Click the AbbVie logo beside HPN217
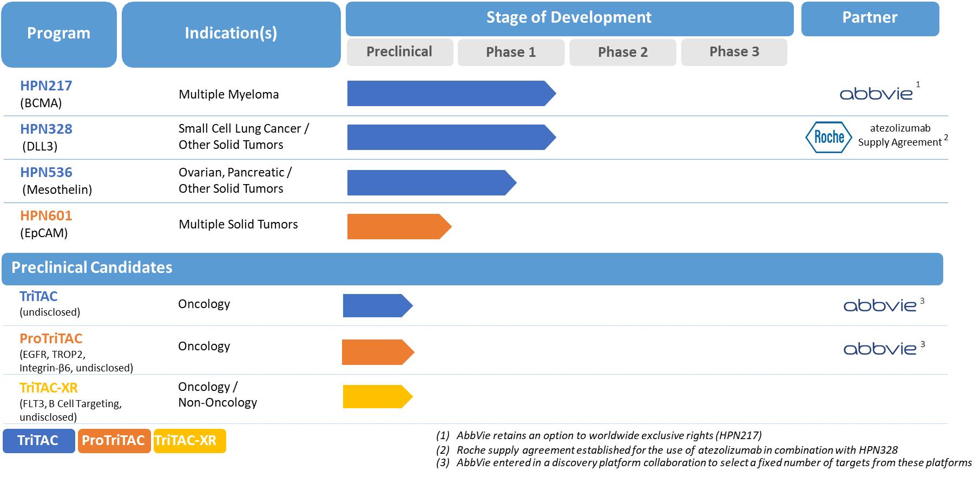The height and width of the screenshot is (477, 980). (876, 94)
